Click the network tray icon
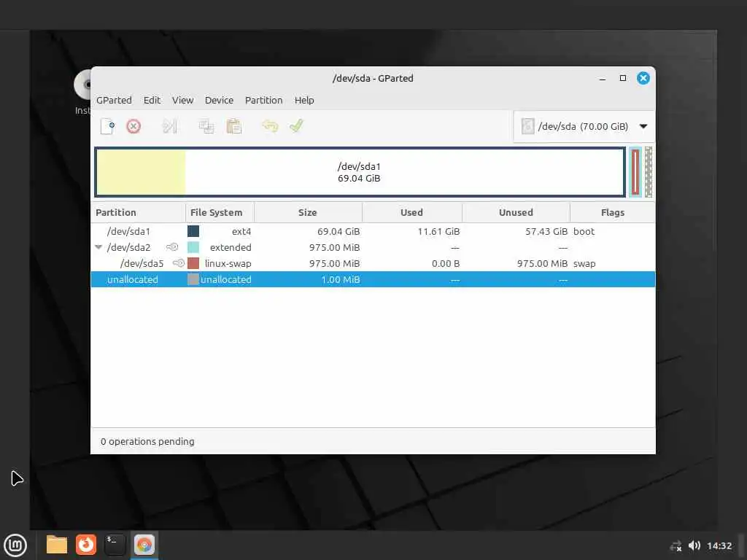 (x=676, y=546)
